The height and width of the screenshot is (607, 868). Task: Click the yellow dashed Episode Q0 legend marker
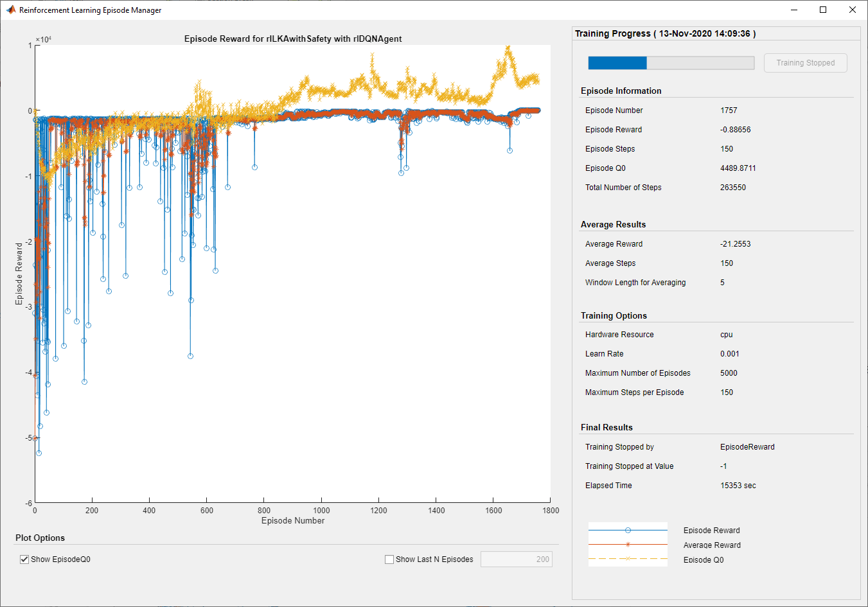coord(628,559)
